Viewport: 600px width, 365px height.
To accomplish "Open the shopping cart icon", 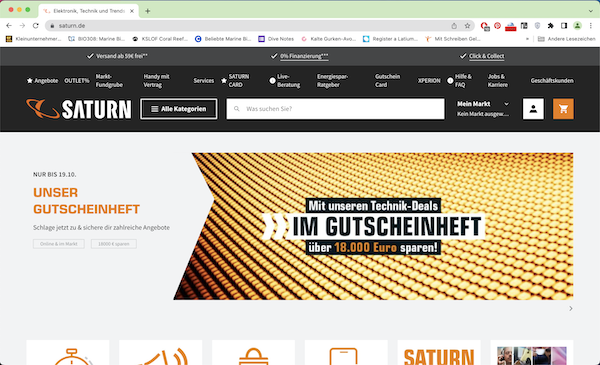I will tap(563, 109).
